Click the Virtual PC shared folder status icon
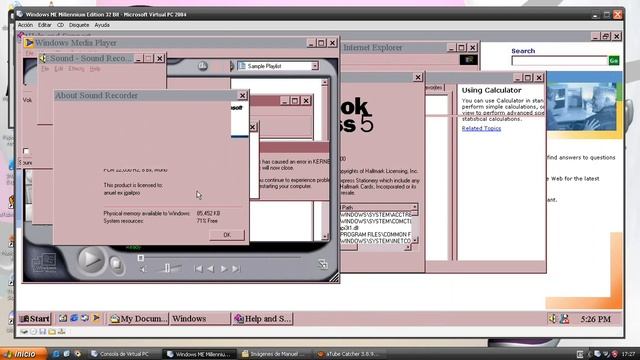The width and height of the screenshot is (640, 360). pos(52,331)
